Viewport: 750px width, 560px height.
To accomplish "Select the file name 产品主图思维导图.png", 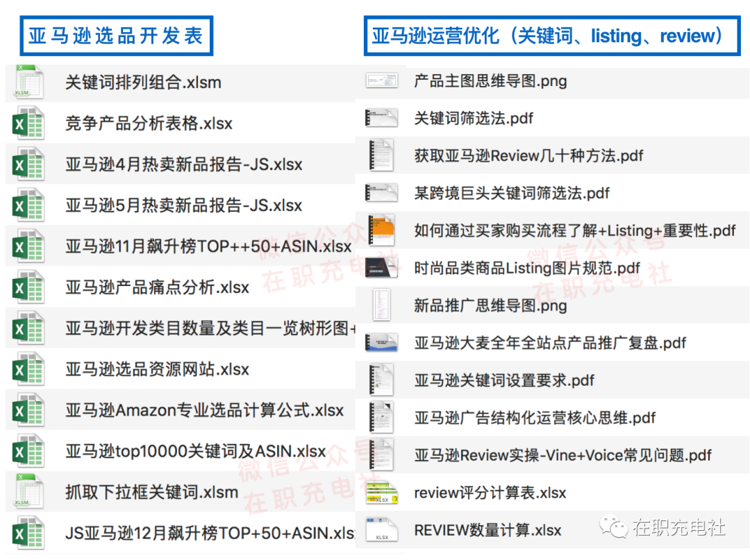I will pos(491,81).
